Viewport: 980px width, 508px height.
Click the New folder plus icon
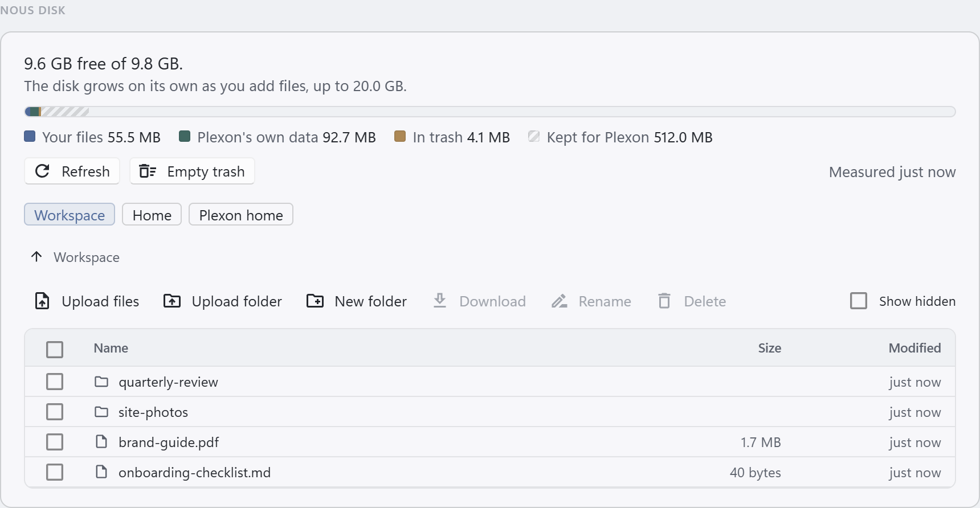click(x=315, y=301)
